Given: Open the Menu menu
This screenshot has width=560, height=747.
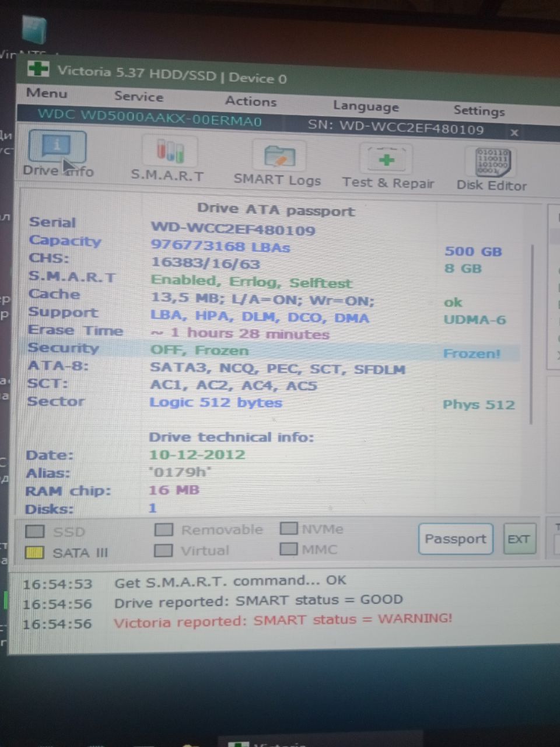Looking at the screenshot, I should [47, 93].
